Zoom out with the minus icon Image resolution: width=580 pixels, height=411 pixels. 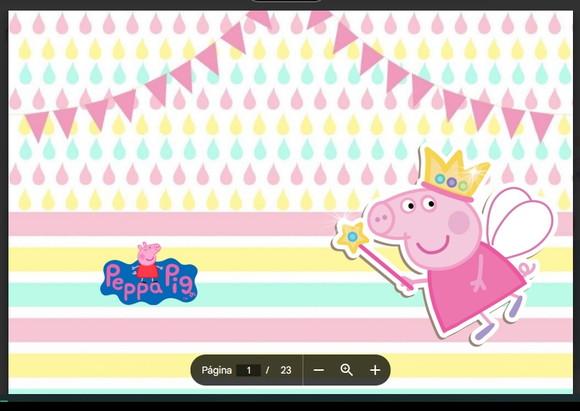click(x=318, y=370)
